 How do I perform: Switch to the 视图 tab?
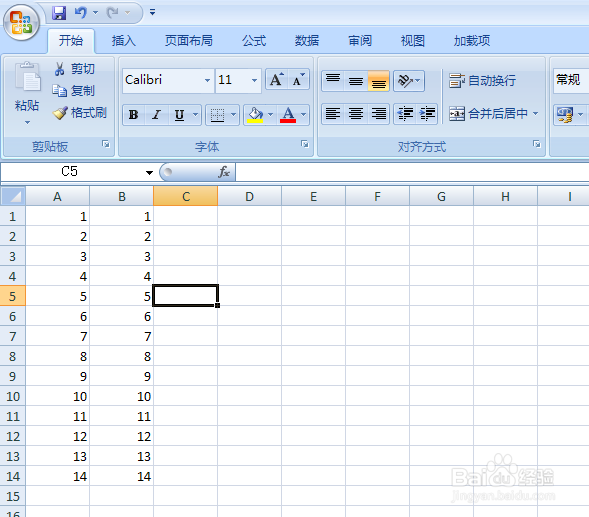pos(412,41)
